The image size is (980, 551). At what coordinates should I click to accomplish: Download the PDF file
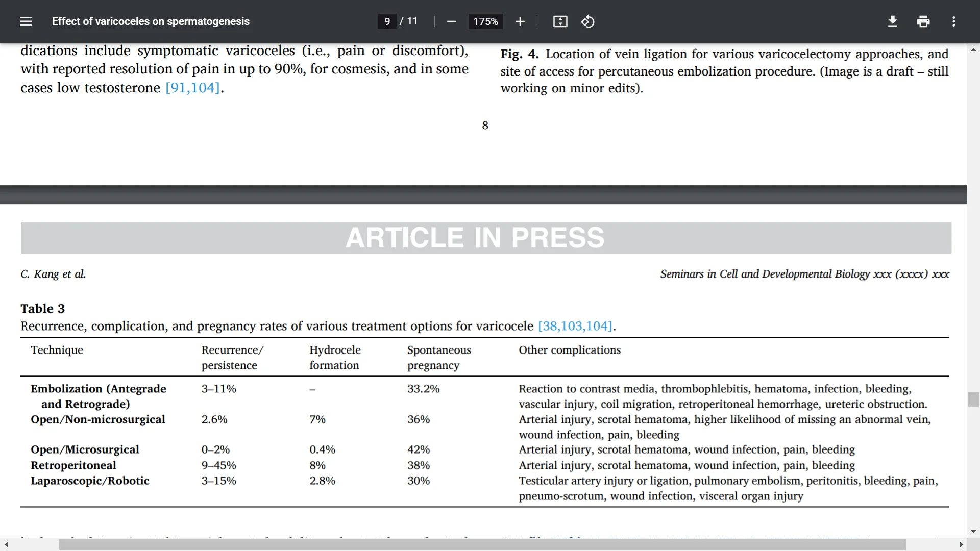(x=892, y=21)
